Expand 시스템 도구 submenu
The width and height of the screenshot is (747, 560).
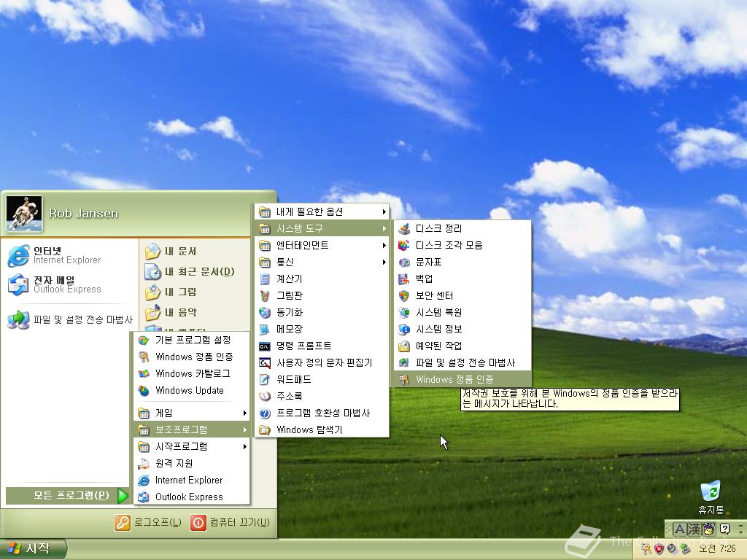pyautogui.click(x=322, y=228)
